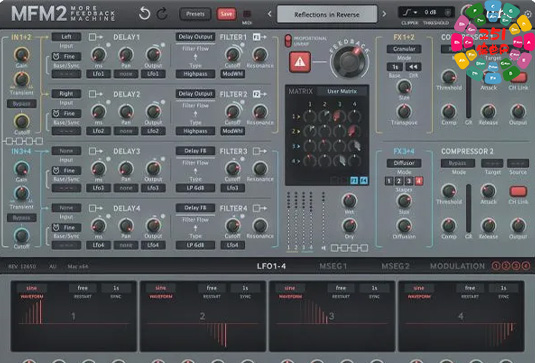535x363 pixels.
Task: Click the Delay 2 routing arrow icon
Action: click(96, 94)
